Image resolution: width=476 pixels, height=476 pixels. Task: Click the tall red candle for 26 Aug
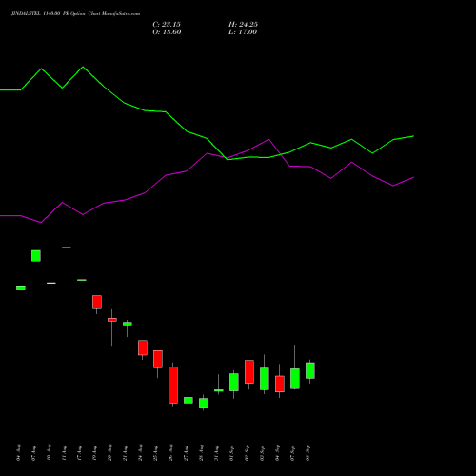[173, 386]
